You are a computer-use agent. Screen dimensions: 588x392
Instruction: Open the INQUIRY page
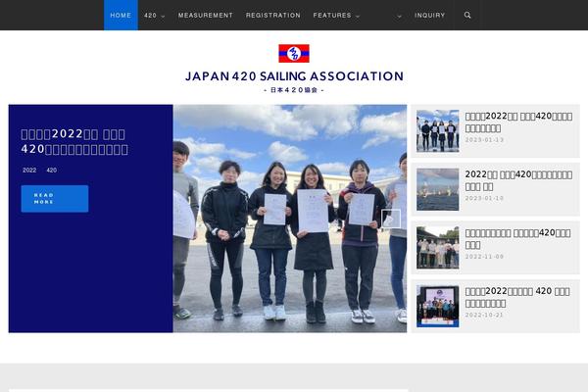[430, 16]
